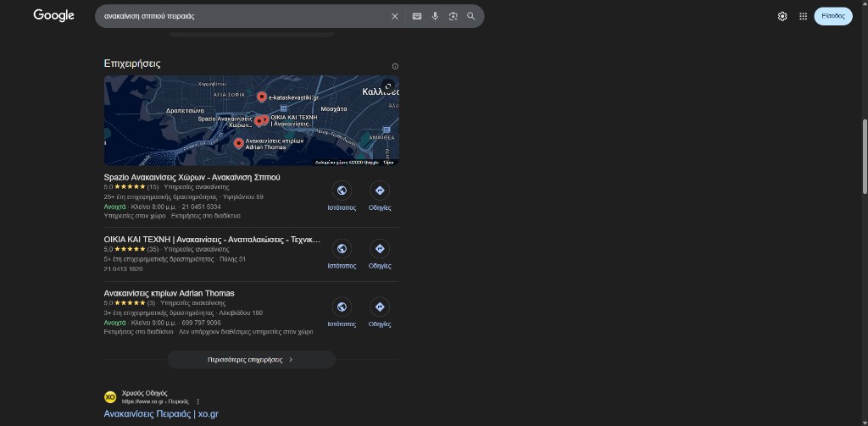
Task: Clear the search box with X icon
Action: coord(395,16)
